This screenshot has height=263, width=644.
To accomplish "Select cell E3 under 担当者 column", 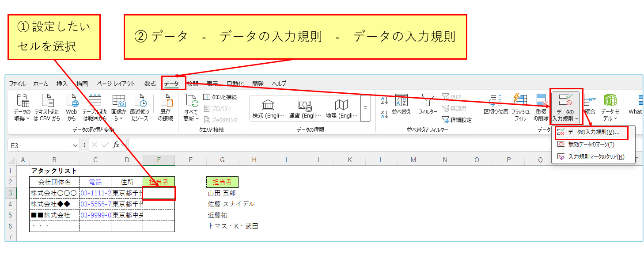I will [159, 193].
